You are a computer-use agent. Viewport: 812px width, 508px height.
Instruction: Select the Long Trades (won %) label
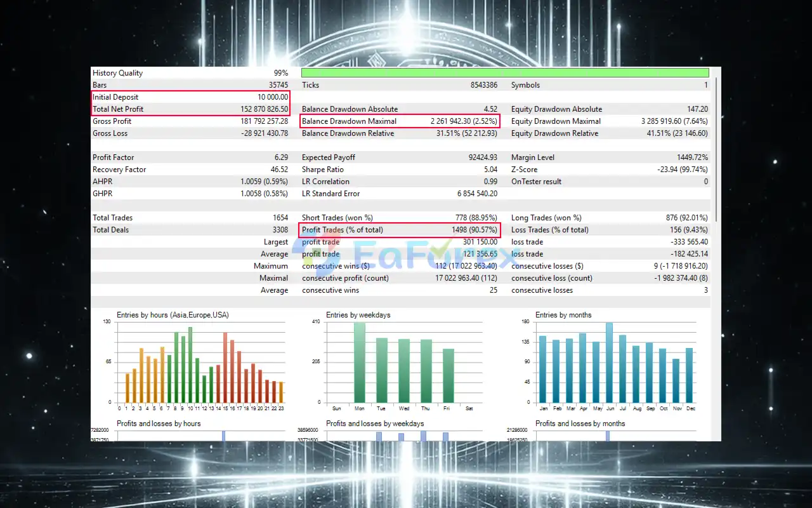point(546,218)
